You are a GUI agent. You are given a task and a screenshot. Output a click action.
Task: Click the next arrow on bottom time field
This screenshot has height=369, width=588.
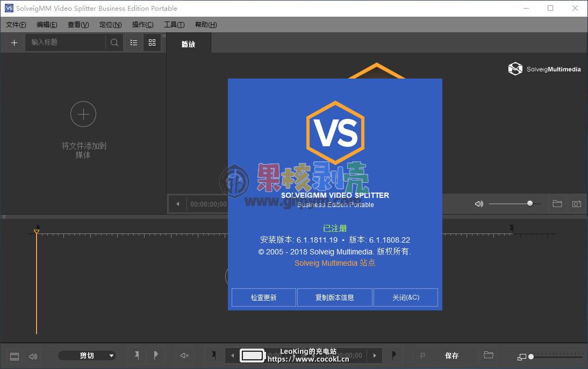coord(375,355)
